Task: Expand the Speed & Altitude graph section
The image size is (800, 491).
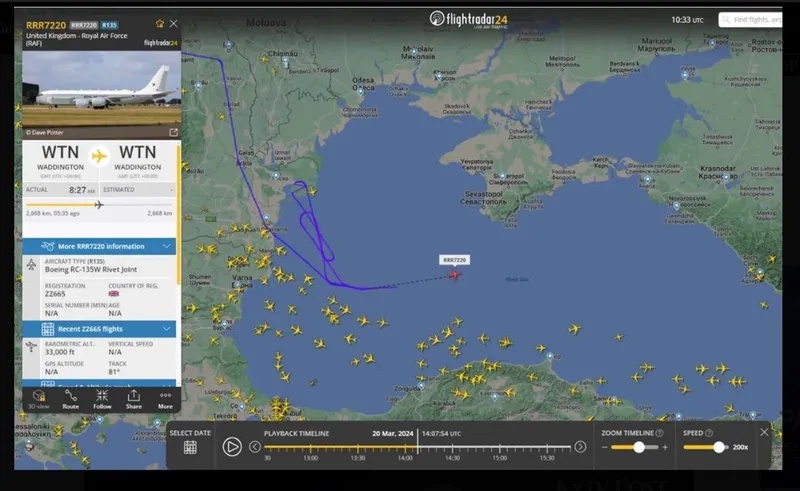Action: pyautogui.click(x=99, y=383)
